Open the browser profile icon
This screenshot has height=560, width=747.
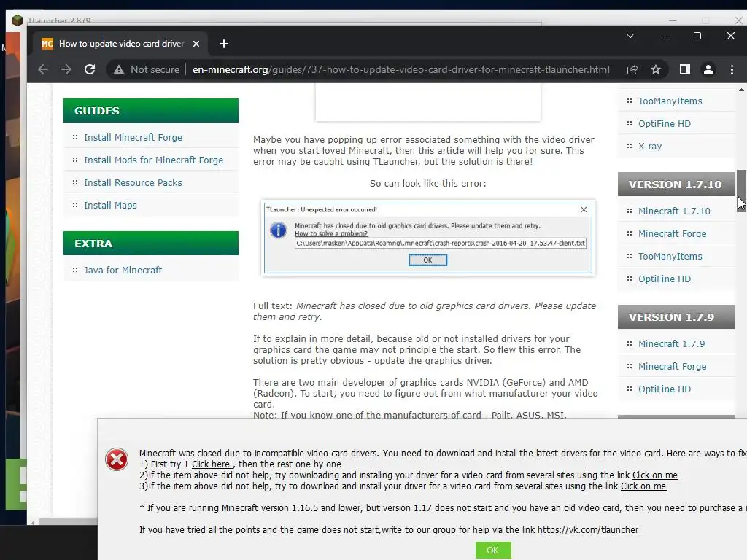(x=708, y=69)
